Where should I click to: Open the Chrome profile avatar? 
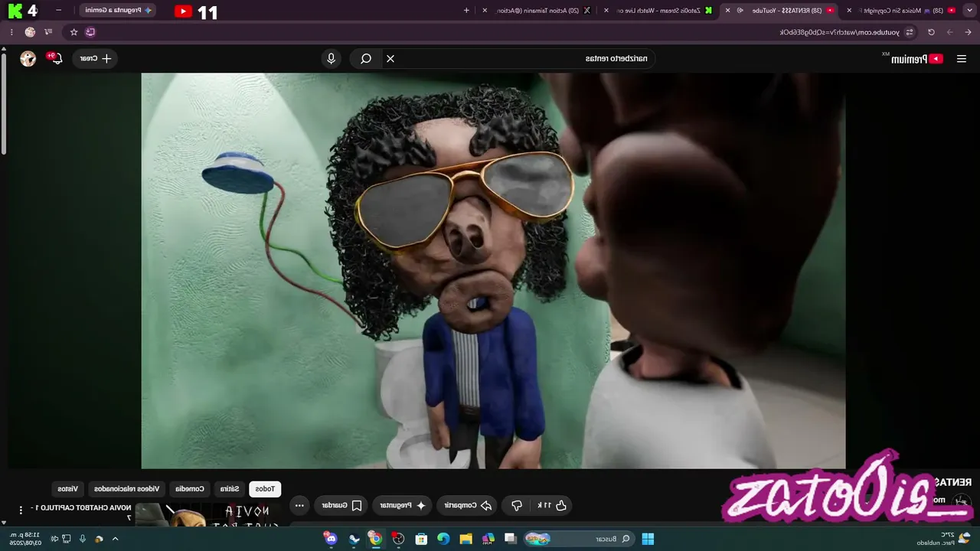click(x=30, y=32)
